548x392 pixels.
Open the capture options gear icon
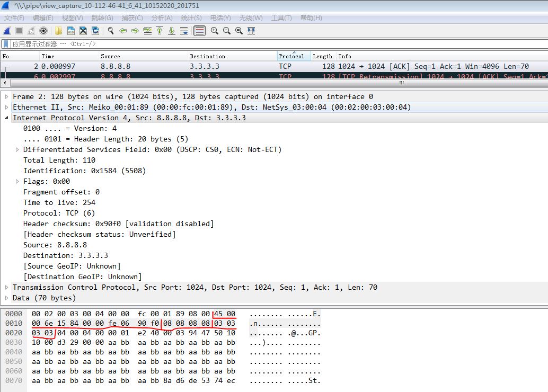click(x=43, y=30)
